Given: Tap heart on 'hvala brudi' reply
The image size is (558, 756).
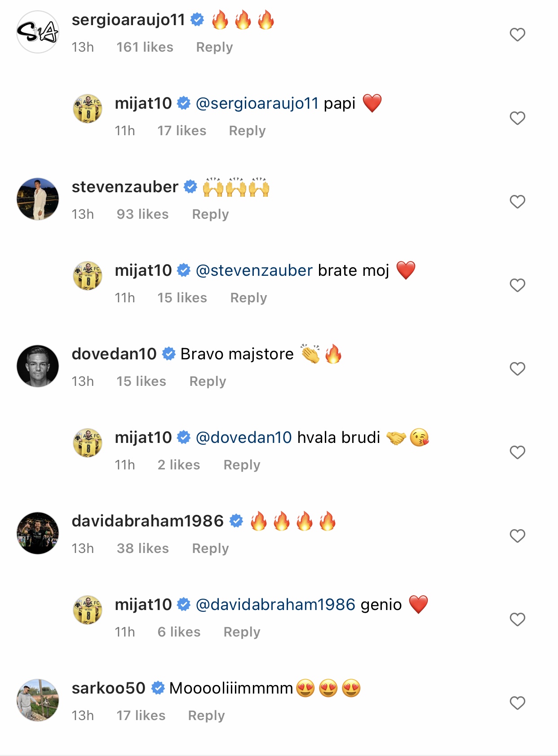Looking at the screenshot, I should tap(517, 452).
